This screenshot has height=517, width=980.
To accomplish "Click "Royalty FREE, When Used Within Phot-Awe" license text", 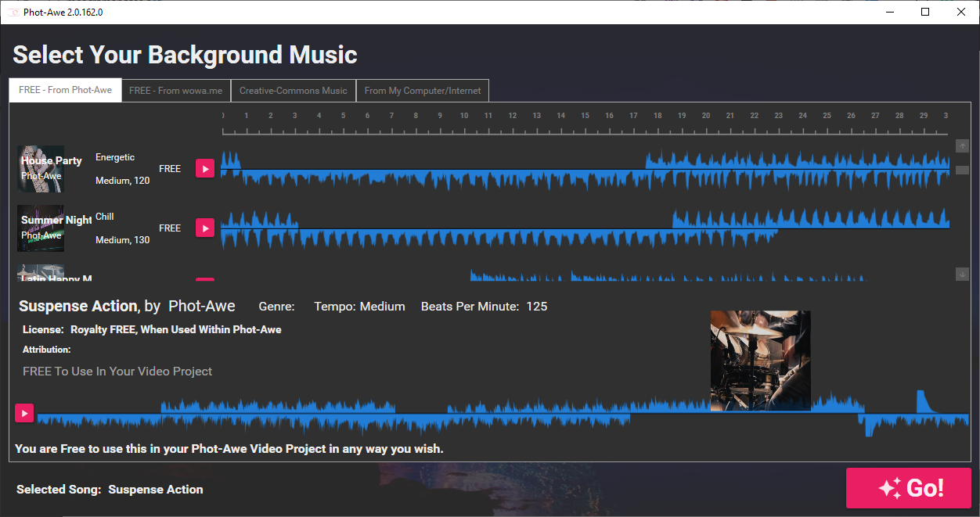I will [x=176, y=329].
